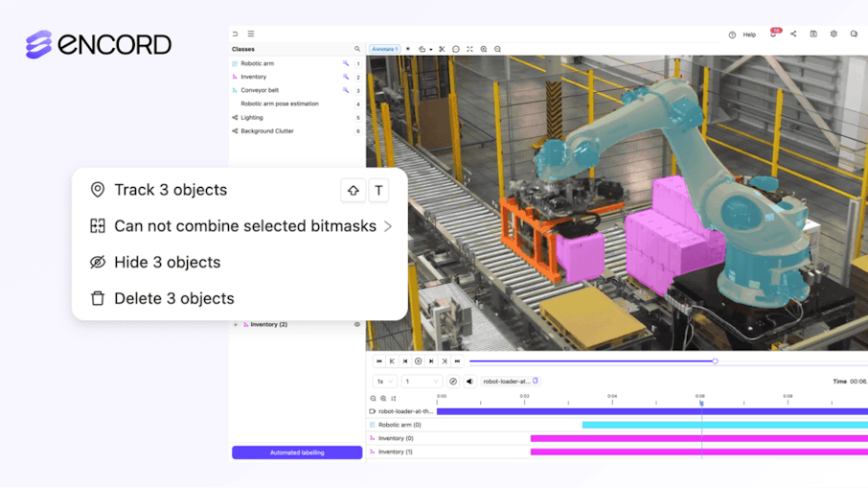The image size is (868, 488).
Task: Choose Delete 3 objects menu entry
Action: pyautogui.click(x=173, y=298)
